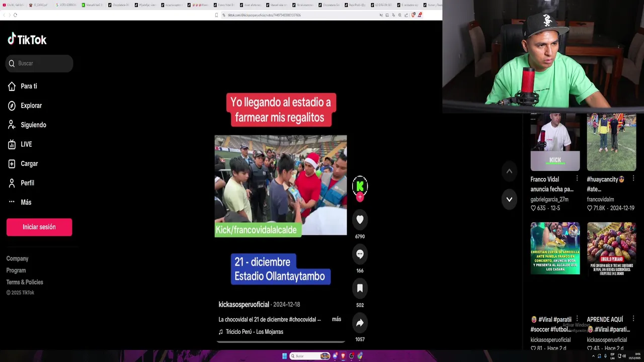Reload the page with the refresh icon

coord(16,15)
